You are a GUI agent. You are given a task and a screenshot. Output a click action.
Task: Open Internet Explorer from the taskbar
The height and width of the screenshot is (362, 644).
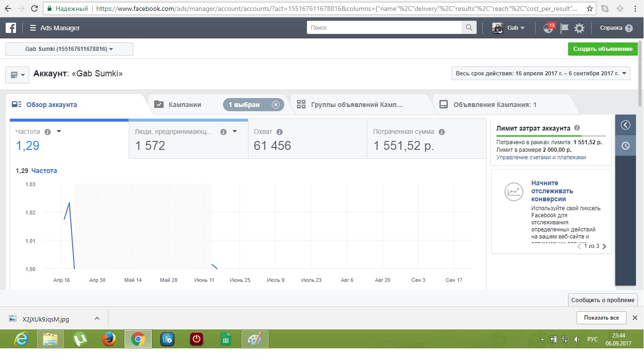[x=21, y=339]
